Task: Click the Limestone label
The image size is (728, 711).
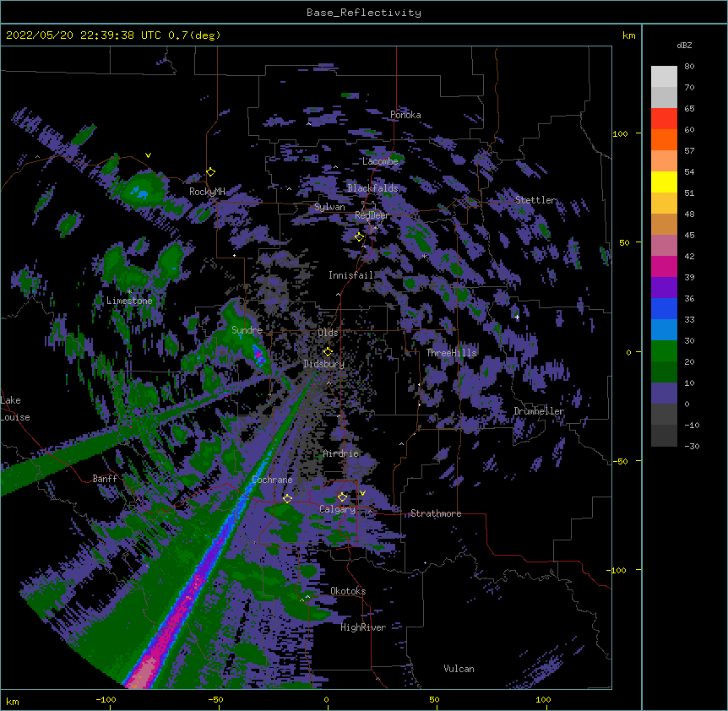Action: pyautogui.click(x=129, y=301)
